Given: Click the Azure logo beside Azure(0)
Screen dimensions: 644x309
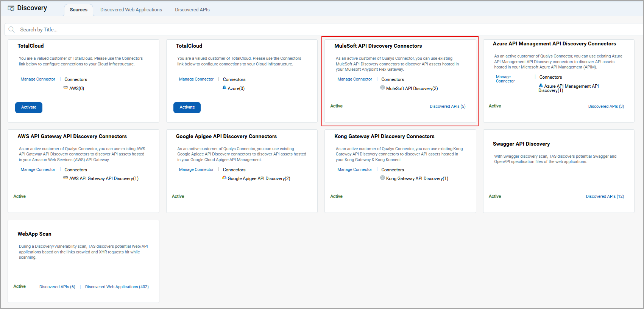Looking at the screenshot, I should coord(225,87).
